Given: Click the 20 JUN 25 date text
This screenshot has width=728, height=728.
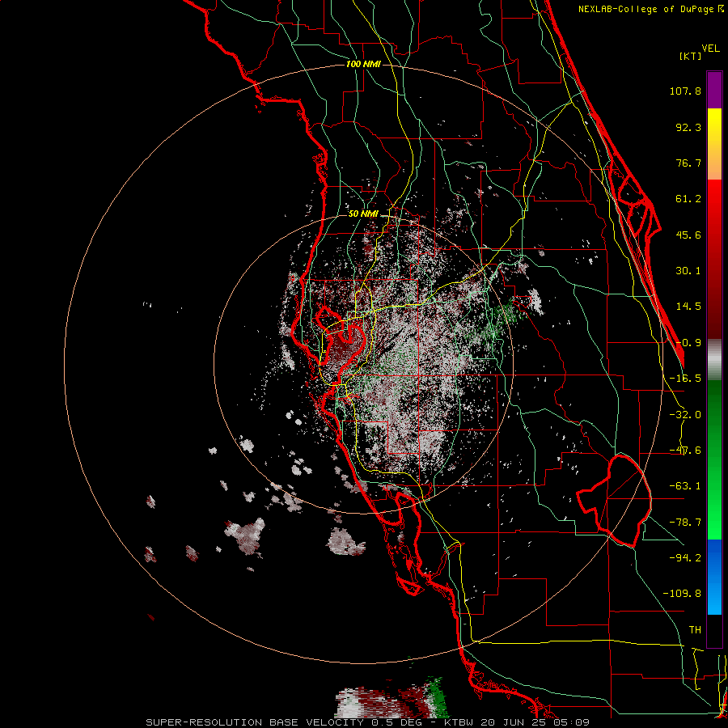Looking at the screenshot, I should tap(514, 722).
